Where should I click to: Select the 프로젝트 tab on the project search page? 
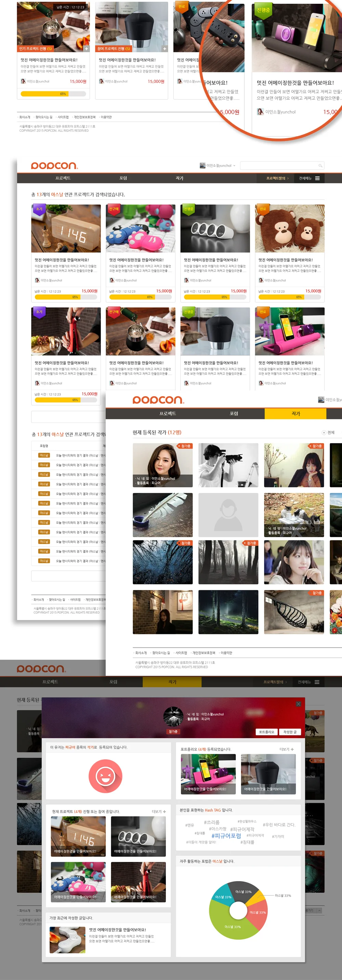[63, 178]
